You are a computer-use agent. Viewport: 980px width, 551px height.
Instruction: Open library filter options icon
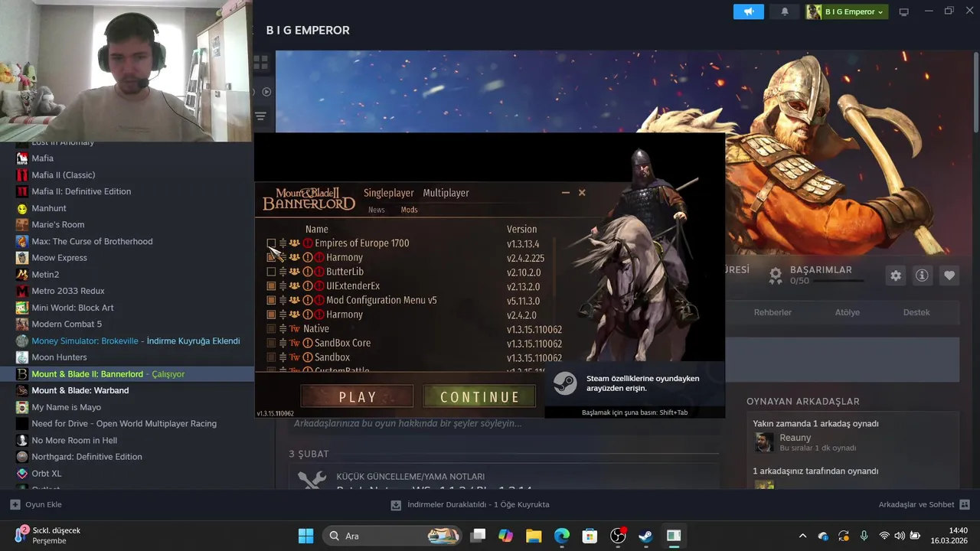pyautogui.click(x=261, y=116)
